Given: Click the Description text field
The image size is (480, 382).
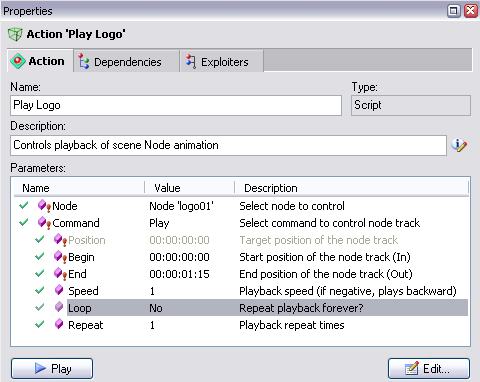Looking at the screenshot, I should tap(228, 145).
